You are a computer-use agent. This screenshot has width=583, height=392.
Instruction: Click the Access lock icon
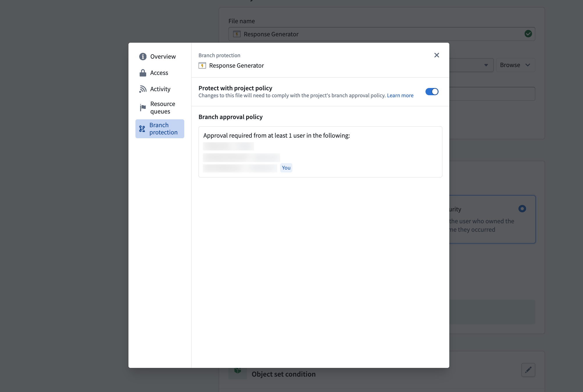click(x=143, y=73)
